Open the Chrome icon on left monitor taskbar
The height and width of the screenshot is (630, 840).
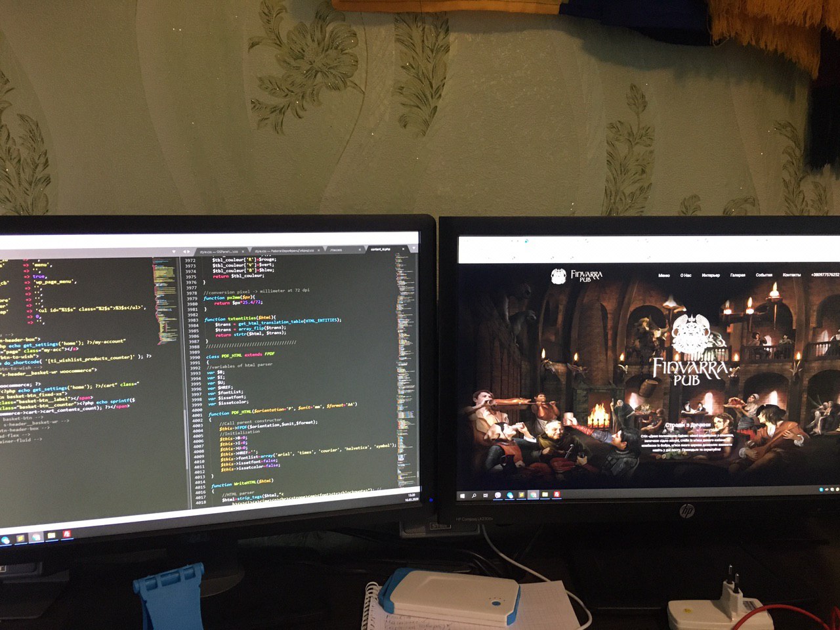(36, 537)
